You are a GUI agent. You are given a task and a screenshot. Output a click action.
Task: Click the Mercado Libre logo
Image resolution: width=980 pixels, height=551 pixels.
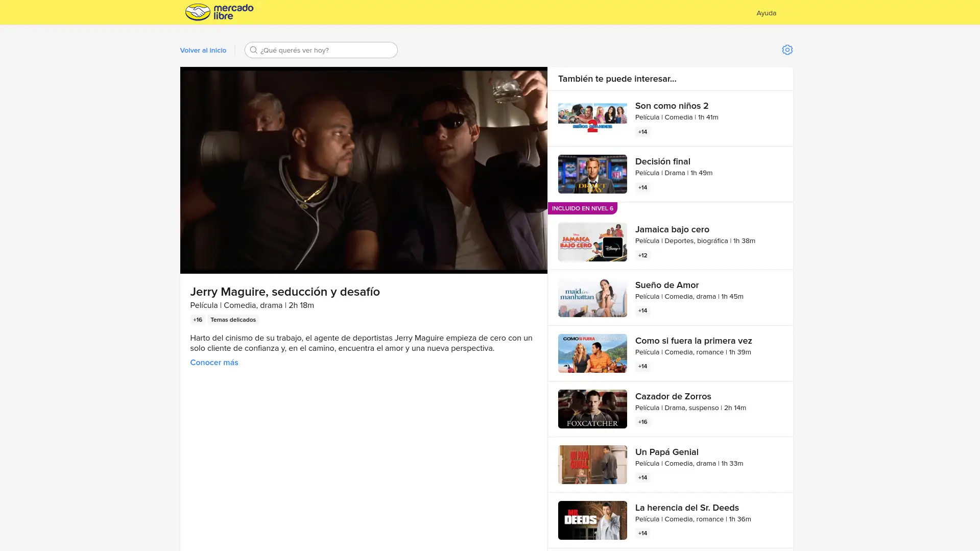click(x=219, y=12)
